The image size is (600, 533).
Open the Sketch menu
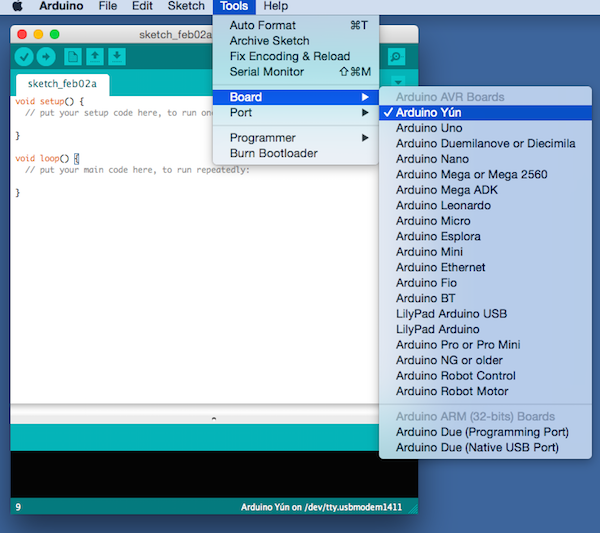(186, 6)
